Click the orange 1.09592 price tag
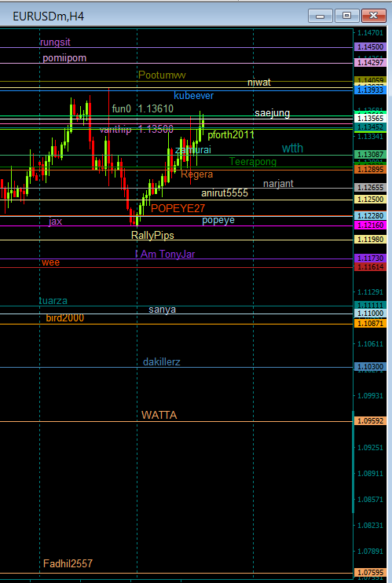 click(371, 421)
